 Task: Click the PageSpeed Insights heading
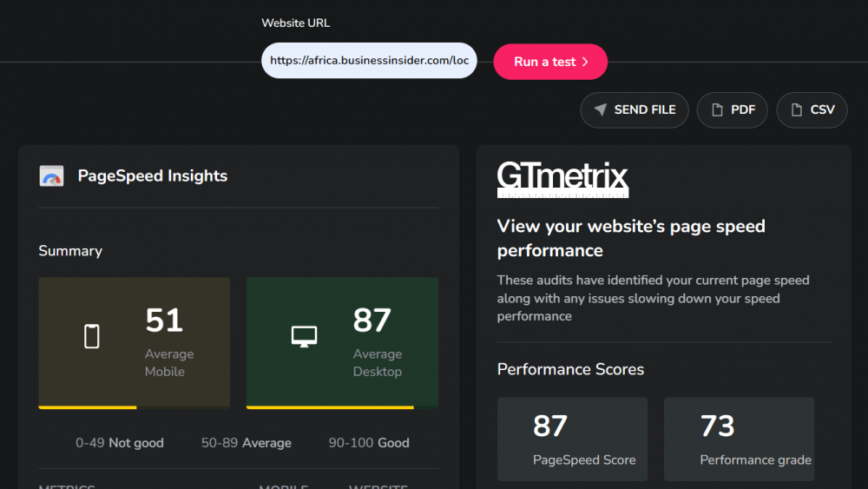(152, 176)
